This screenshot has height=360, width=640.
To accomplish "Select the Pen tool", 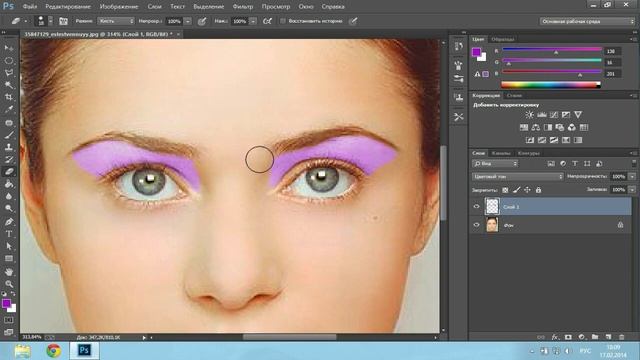I will [x=9, y=222].
